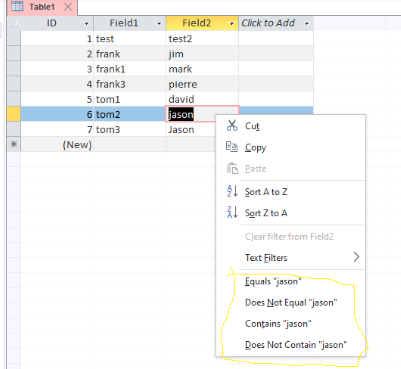This screenshot has height=369, width=401.
Task: Close the Table1 tab
Action: click(x=68, y=6)
